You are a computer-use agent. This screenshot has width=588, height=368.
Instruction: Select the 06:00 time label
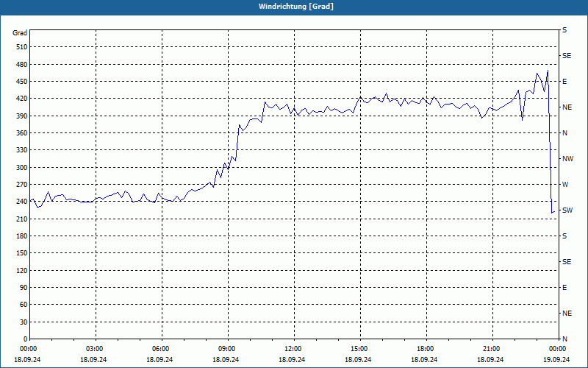[162, 349]
